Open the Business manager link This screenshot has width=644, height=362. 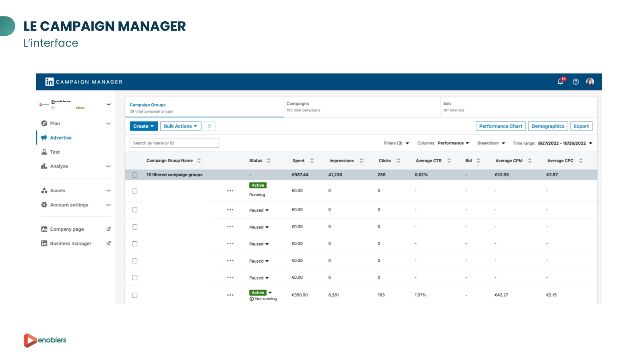click(x=70, y=243)
